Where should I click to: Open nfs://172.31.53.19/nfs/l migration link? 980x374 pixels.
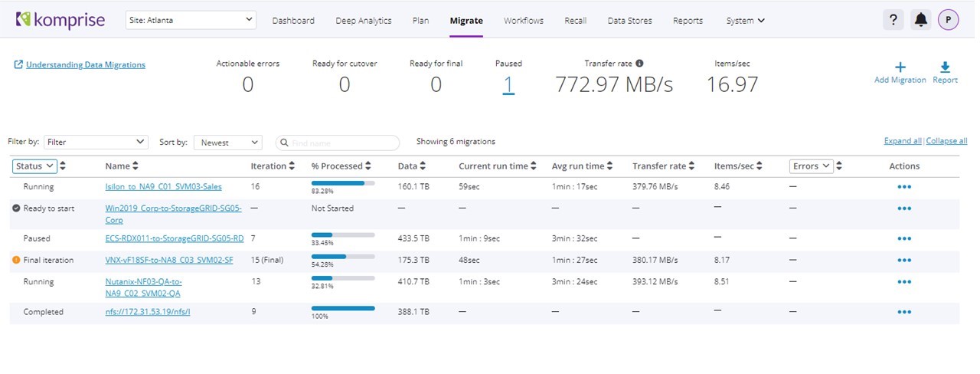tap(148, 312)
